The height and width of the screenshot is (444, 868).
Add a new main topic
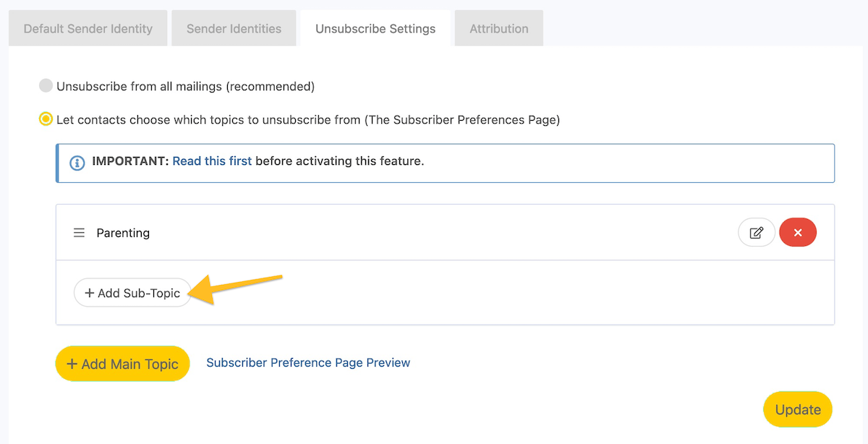tap(122, 363)
